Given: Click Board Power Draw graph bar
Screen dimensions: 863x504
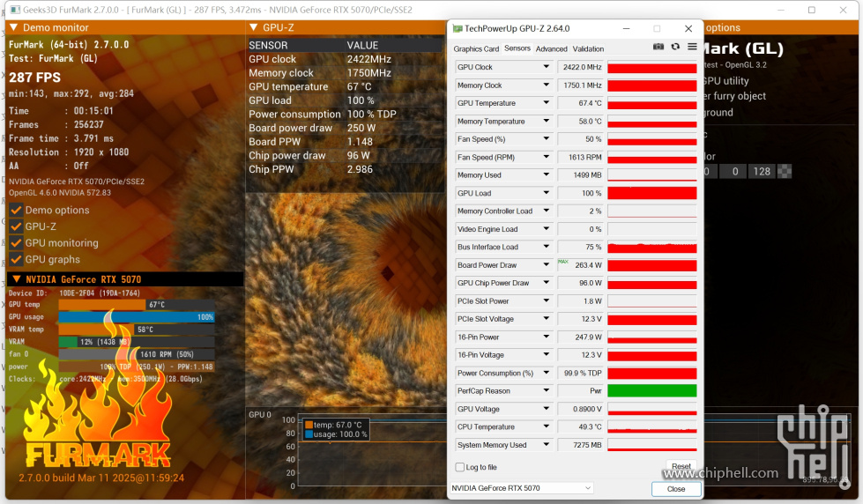Looking at the screenshot, I should click(652, 265).
